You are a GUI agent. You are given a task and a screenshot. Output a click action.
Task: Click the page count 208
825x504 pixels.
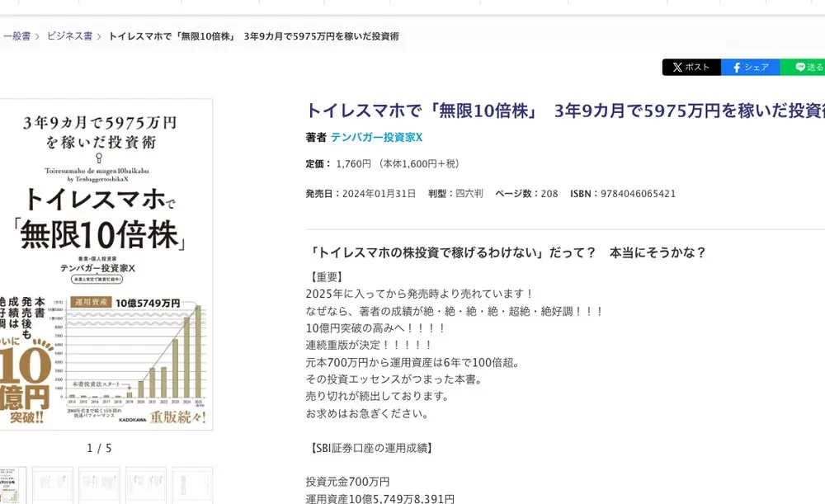pos(549,194)
